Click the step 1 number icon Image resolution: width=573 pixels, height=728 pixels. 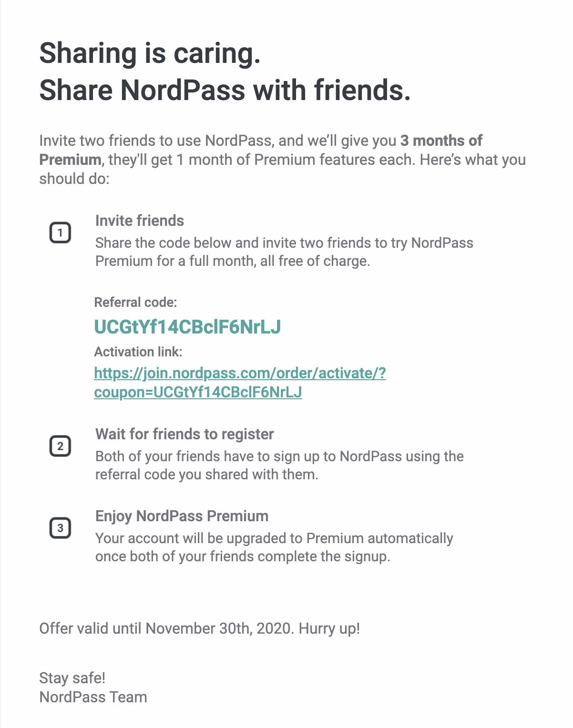60,233
